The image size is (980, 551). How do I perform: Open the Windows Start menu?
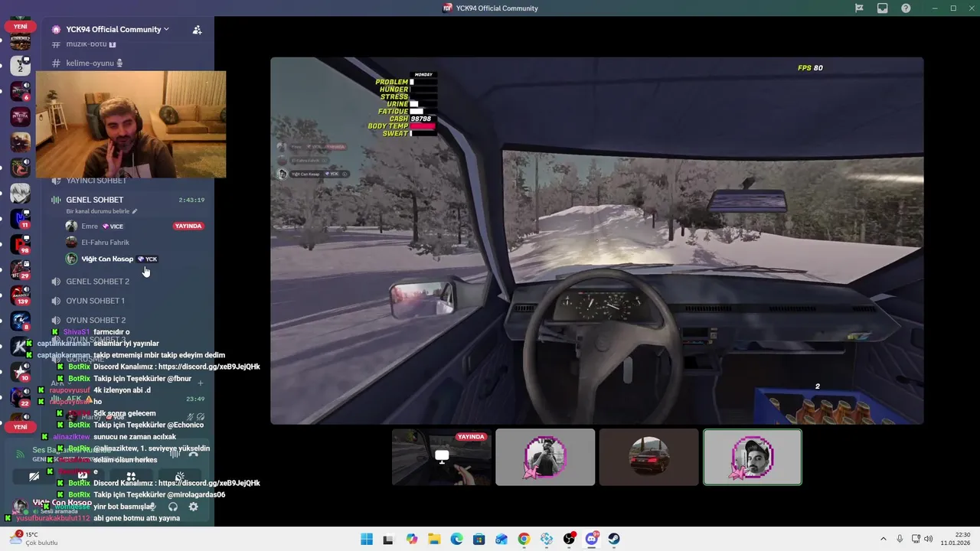367,539
